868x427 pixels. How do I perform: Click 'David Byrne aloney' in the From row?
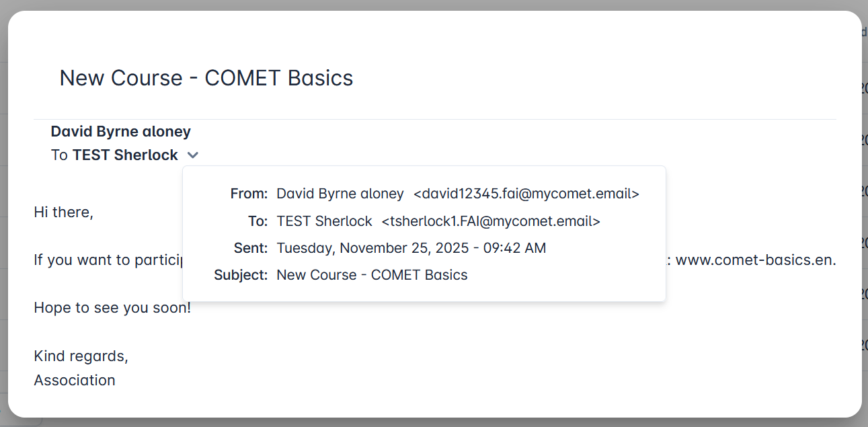340,194
